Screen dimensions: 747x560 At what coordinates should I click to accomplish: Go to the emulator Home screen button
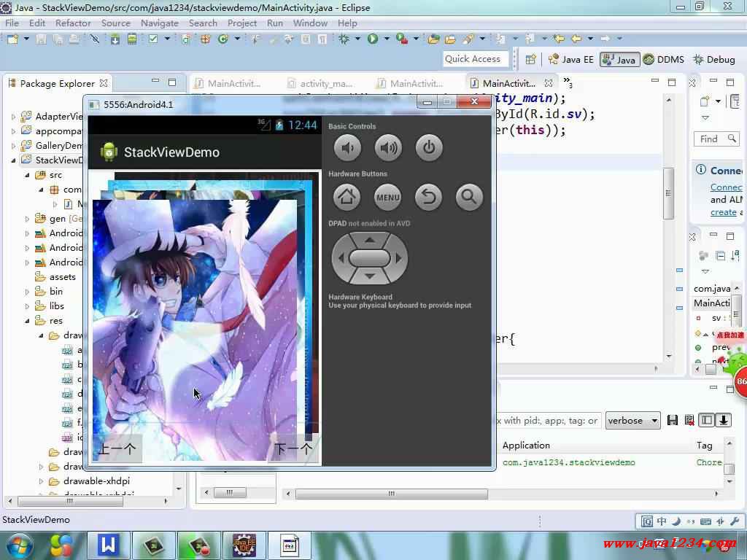(347, 197)
